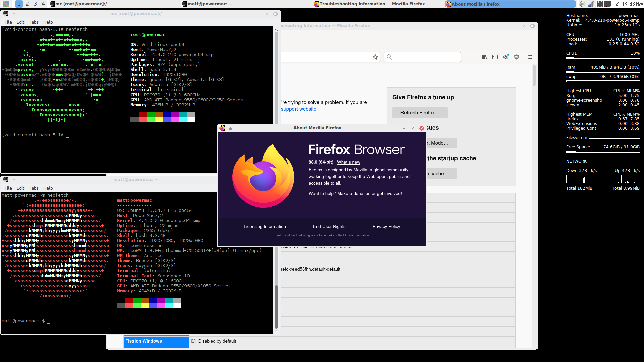Open Licensing Information link
Viewport: 644px width, 362px height.
[x=265, y=227]
